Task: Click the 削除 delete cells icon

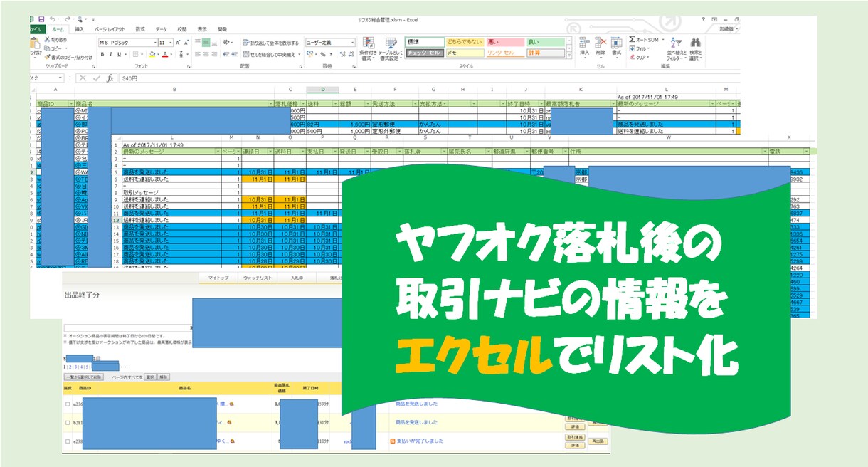Action: 600,43
